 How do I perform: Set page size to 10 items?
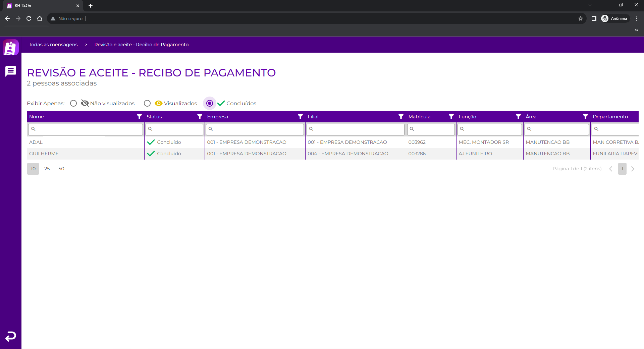[33, 169]
